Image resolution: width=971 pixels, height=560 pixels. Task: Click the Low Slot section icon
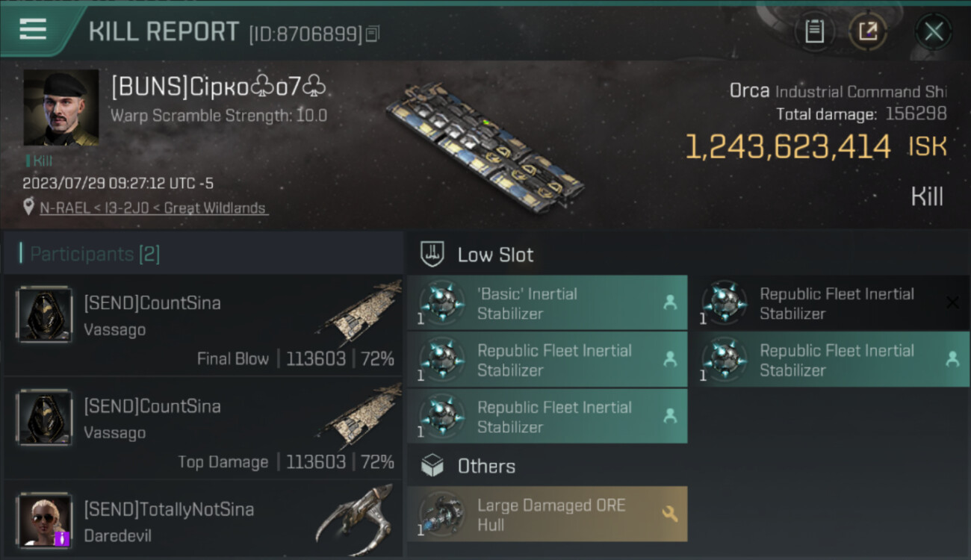[x=433, y=254]
